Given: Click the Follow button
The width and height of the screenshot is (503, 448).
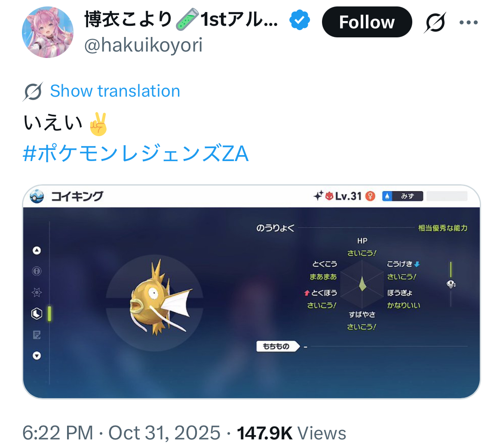Looking at the screenshot, I should click(367, 22).
